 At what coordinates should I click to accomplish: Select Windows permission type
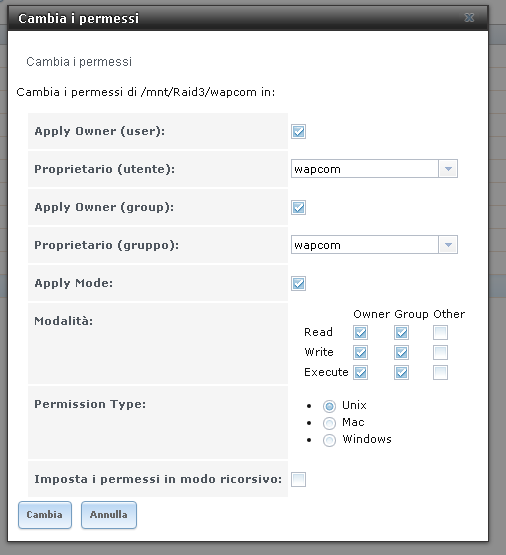[x=329, y=440]
